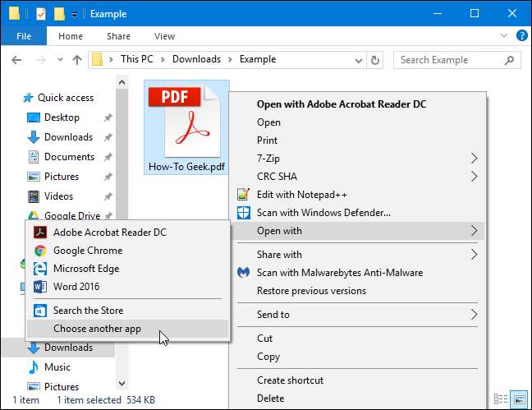This screenshot has width=532, height=410.
Task: Expand the 7-Zip submenu arrow
Action: 474,157
